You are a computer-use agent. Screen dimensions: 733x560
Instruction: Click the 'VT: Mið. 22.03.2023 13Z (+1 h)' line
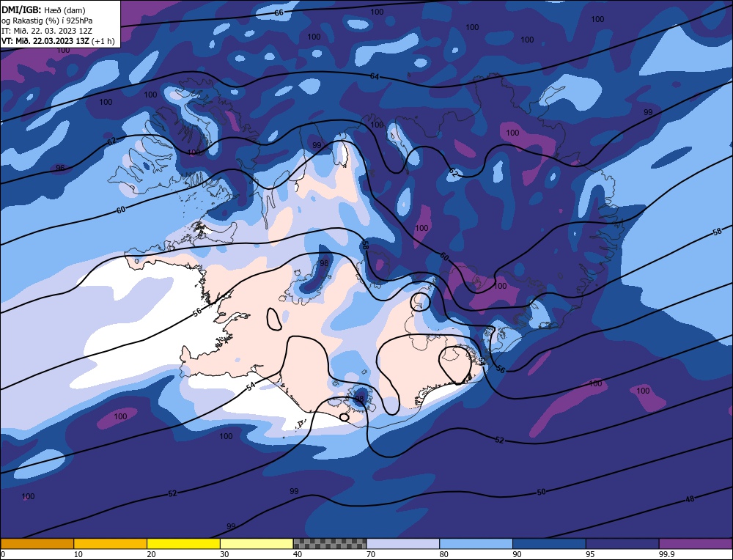[x=58, y=41]
